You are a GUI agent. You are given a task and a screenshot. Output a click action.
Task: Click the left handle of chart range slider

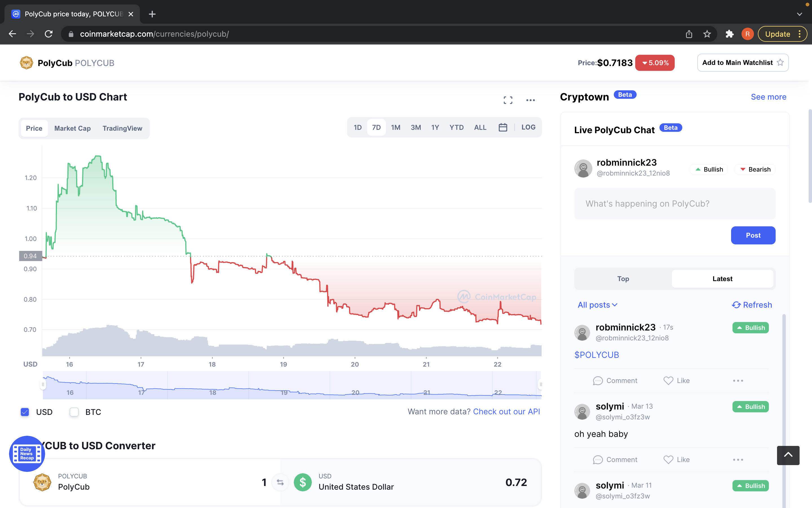click(x=43, y=384)
